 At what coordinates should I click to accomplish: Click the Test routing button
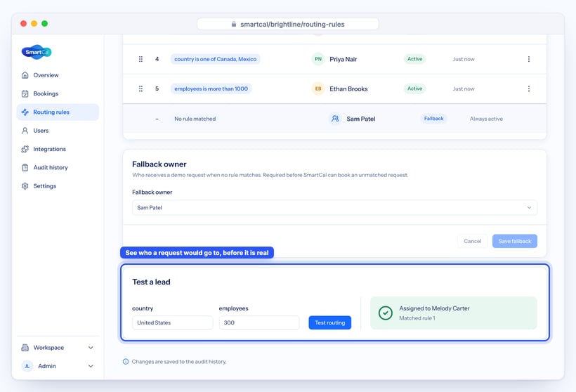[330, 322]
